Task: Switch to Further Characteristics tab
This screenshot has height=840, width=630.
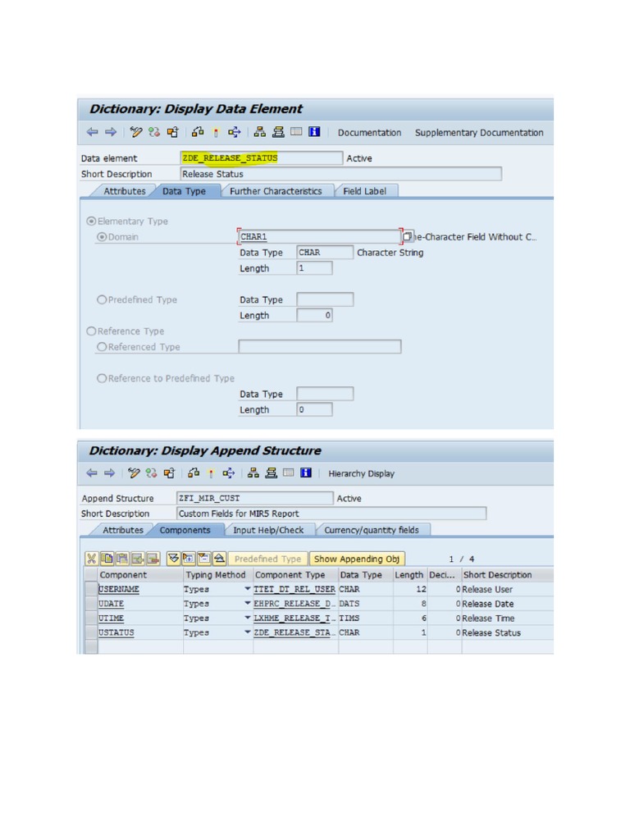Action: (276, 191)
